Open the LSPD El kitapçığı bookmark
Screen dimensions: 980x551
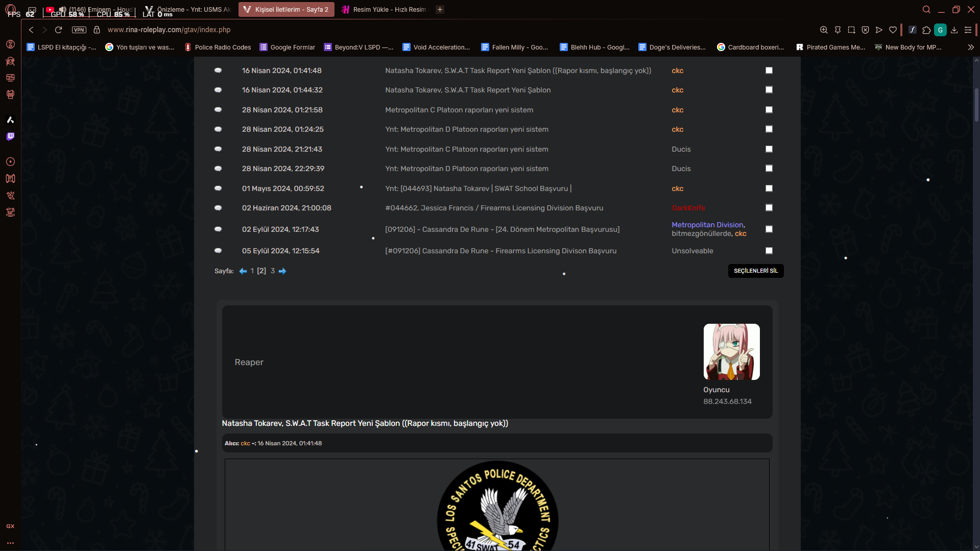pyautogui.click(x=61, y=47)
